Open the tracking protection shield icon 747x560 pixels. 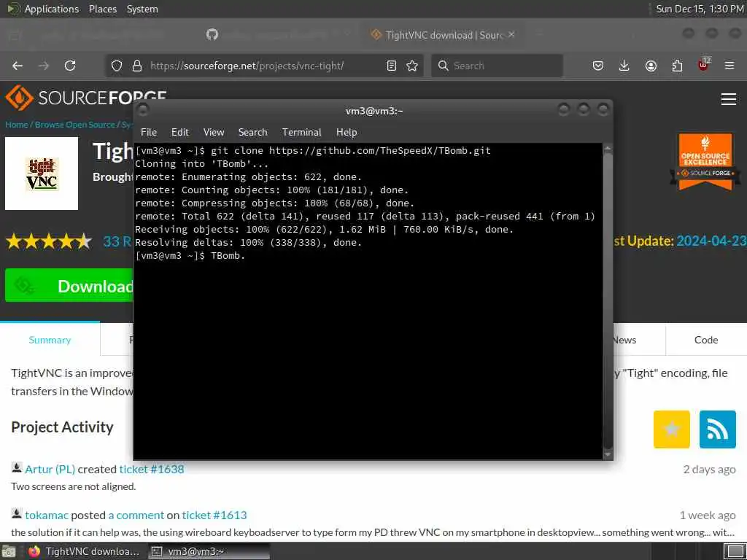click(117, 66)
